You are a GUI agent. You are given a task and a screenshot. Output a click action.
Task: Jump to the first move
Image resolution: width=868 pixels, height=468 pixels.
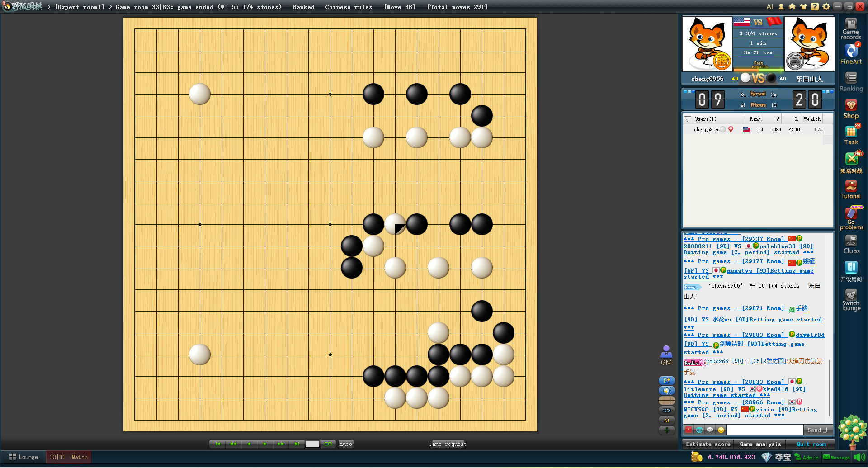[x=218, y=444]
